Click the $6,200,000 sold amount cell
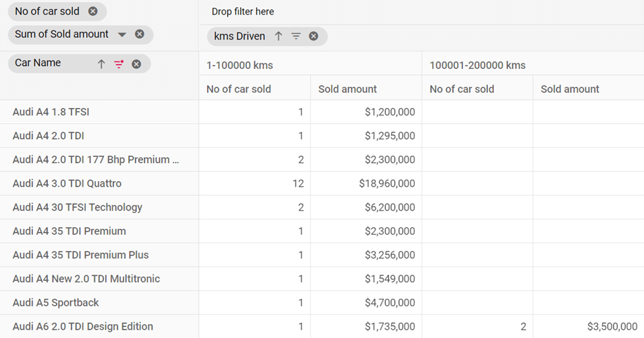The height and width of the screenshot is (338, 644). point(366,207)
